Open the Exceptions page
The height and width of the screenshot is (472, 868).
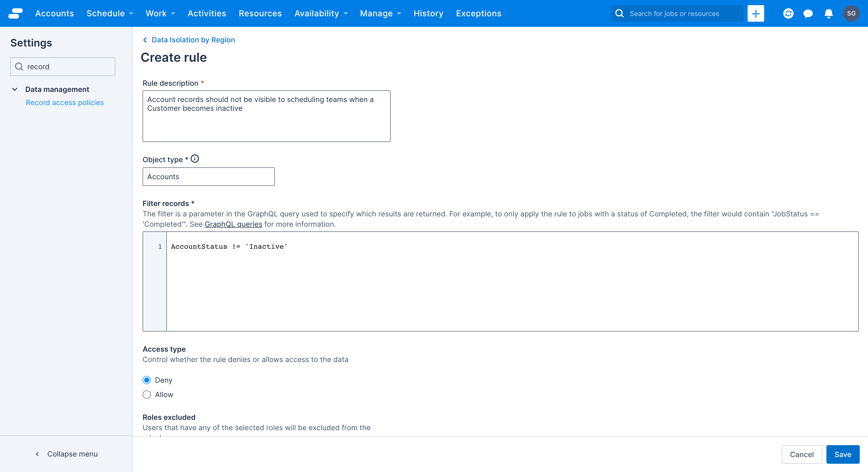point(478,13)
